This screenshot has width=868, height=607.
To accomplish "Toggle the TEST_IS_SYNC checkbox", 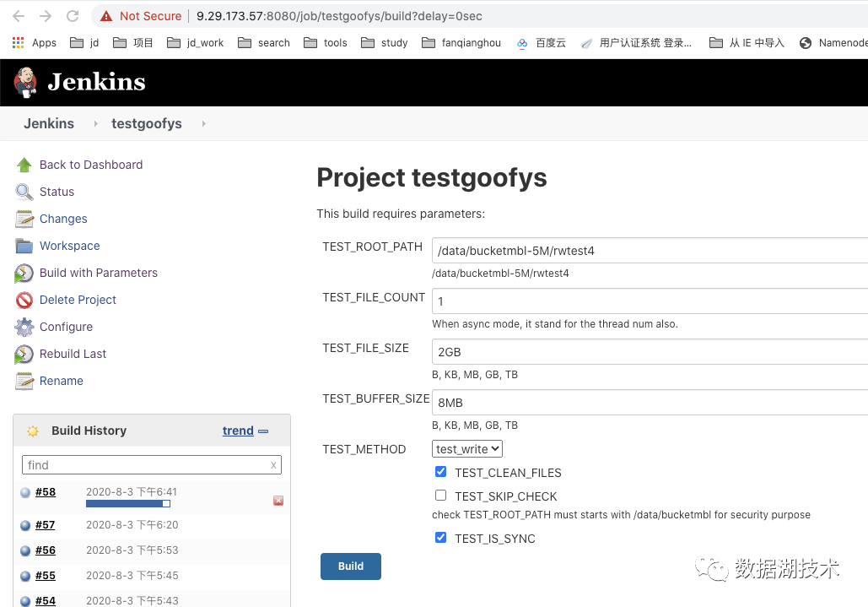I will point(440,538).
